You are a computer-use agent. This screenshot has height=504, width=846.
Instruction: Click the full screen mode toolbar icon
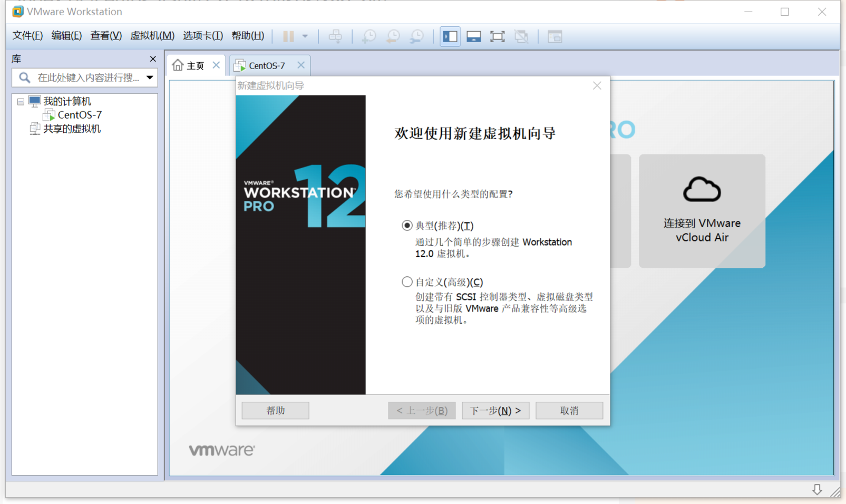pyautogui.click(x=498, y=36)
